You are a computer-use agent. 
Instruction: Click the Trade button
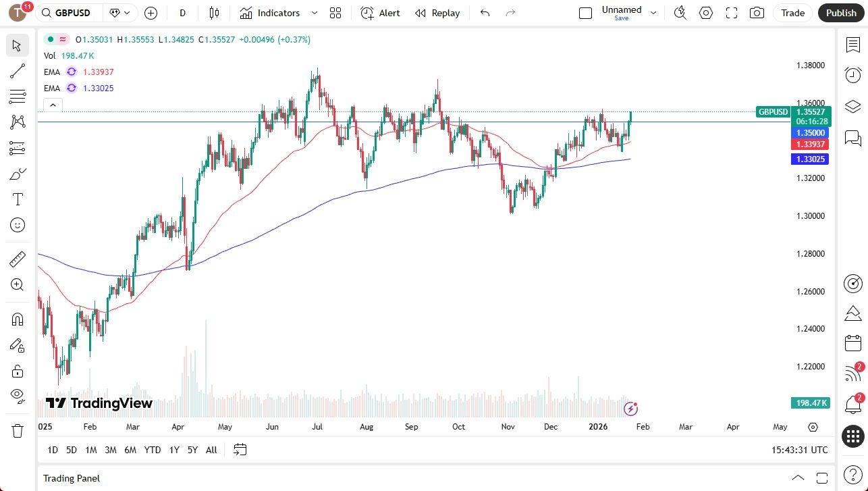792,13
